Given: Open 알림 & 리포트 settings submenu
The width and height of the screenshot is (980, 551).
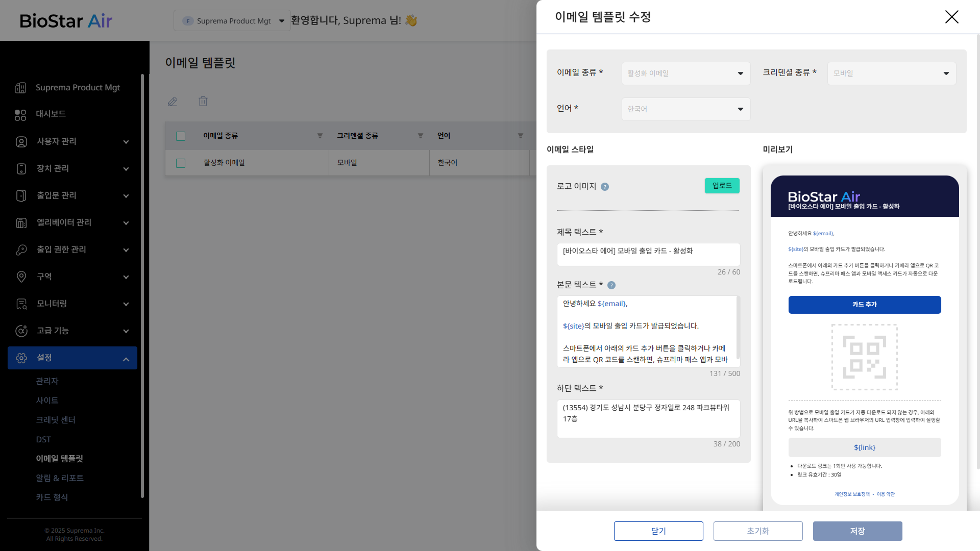Looking at the screenshot, I should tap(60, 478).
